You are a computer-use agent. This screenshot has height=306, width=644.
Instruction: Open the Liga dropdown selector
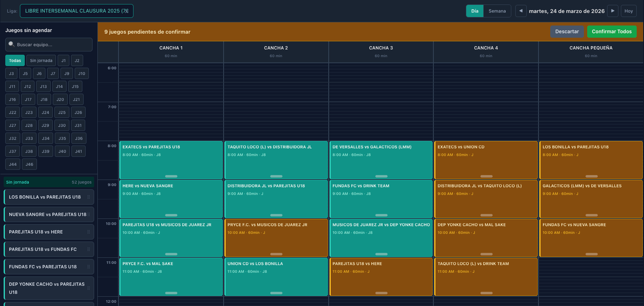(77, 11)
